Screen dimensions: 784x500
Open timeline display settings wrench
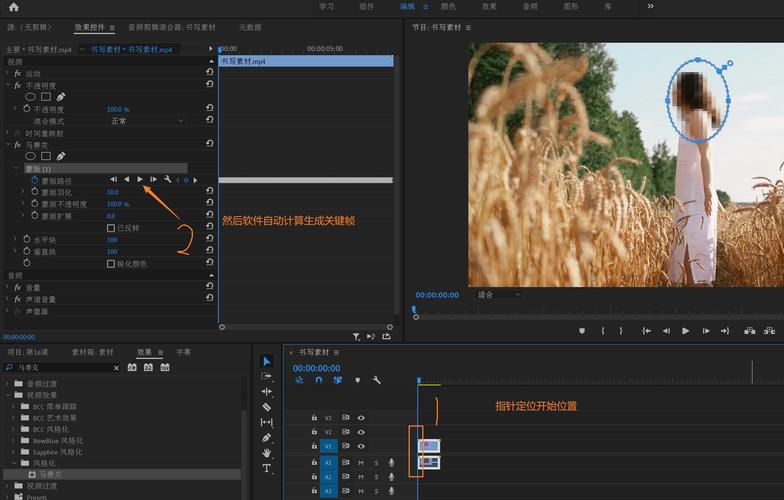[376, 380]
